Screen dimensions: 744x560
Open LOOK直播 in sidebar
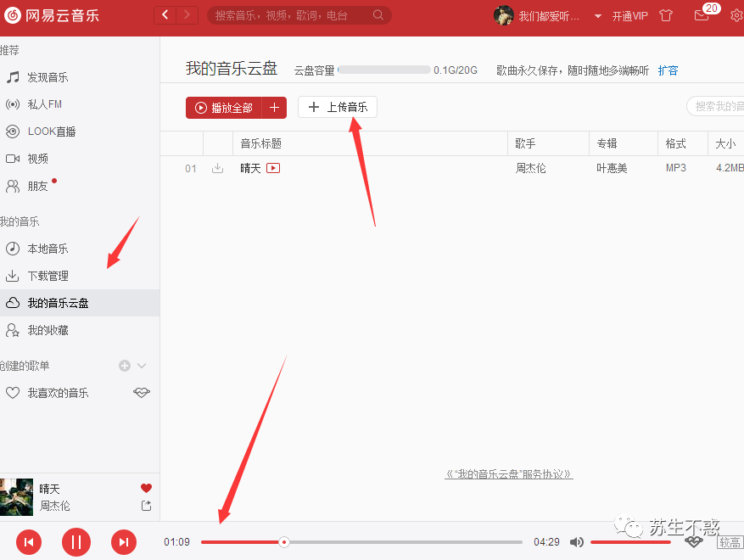[x=52, y=132]
